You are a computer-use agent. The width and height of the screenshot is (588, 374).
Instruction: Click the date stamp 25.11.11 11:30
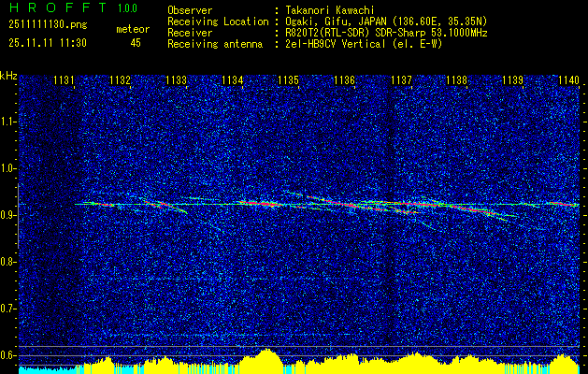[x=48, y=43]
